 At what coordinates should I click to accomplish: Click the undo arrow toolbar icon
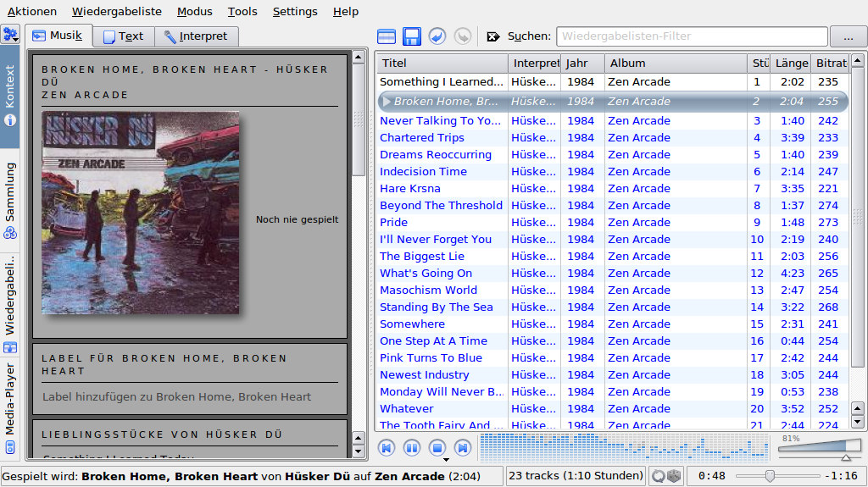(437, 36)
